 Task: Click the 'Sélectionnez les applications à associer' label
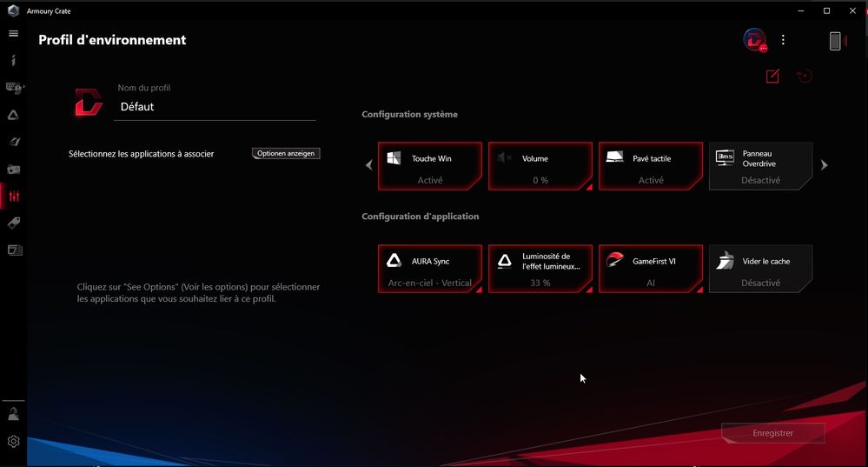coord(141,154)
